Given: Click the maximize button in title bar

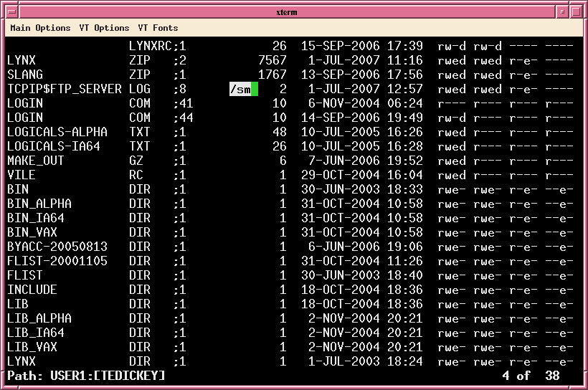Looking at the screenshot, I should 576,11.
